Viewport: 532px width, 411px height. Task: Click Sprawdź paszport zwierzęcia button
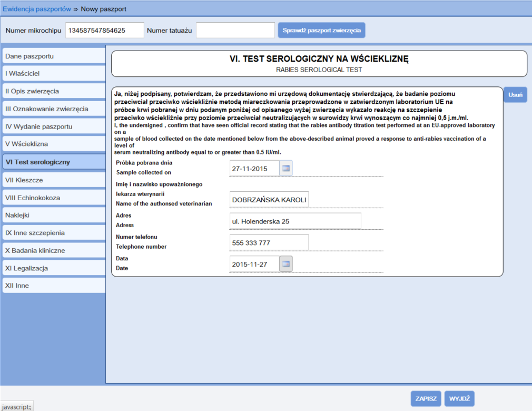coord(322,30)
